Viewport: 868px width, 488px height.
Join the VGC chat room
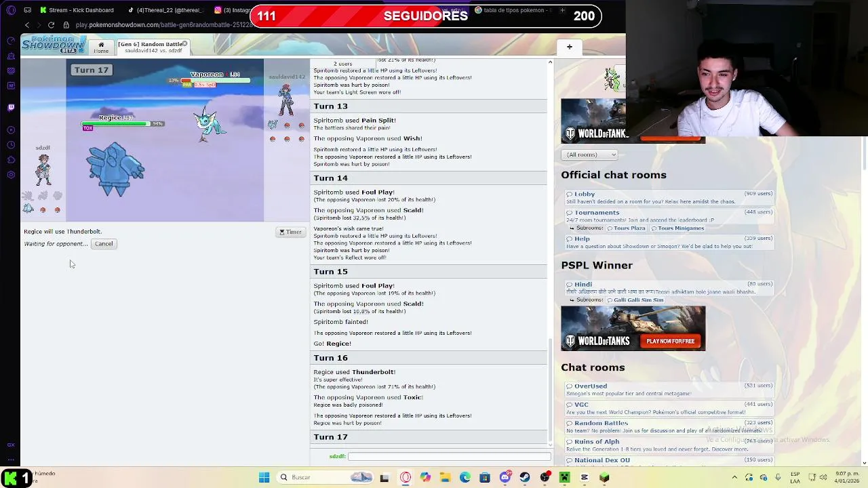click(x=670, y=408)
